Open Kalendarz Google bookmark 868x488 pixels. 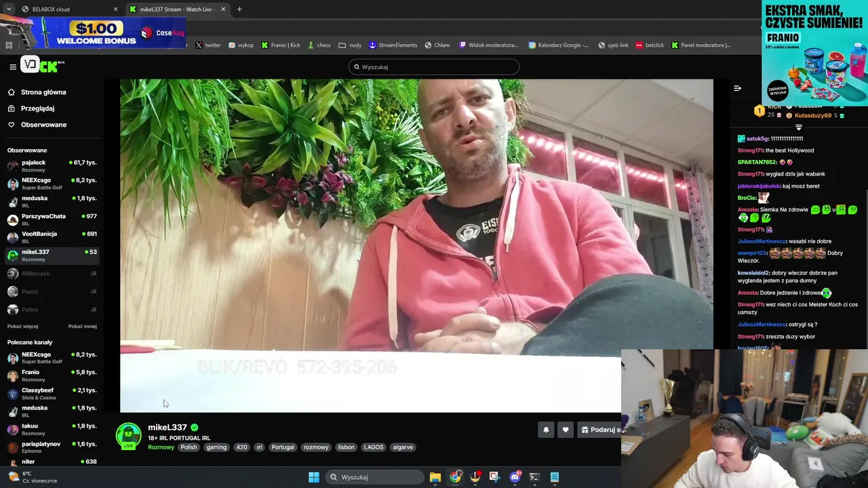(x=558, y=45)
